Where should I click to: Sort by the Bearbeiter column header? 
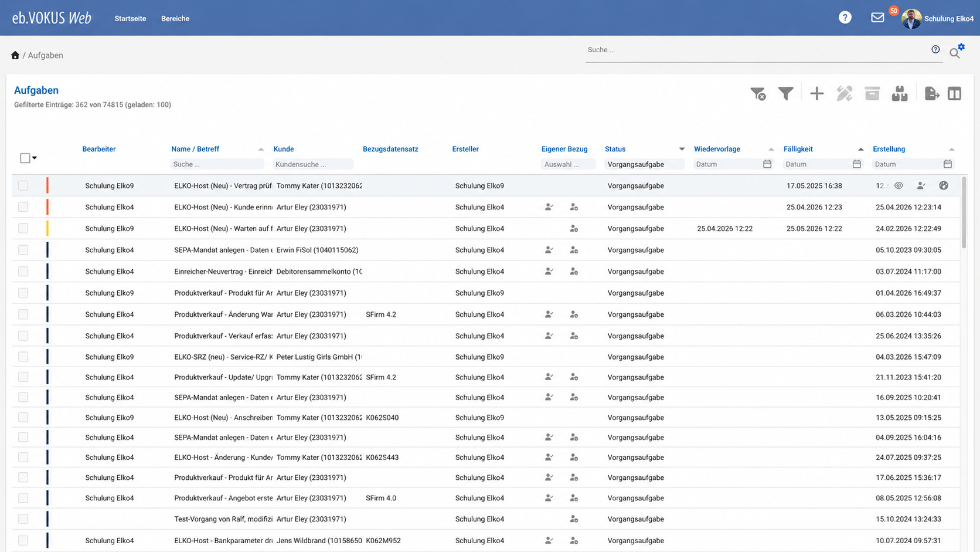pos(99,149)
